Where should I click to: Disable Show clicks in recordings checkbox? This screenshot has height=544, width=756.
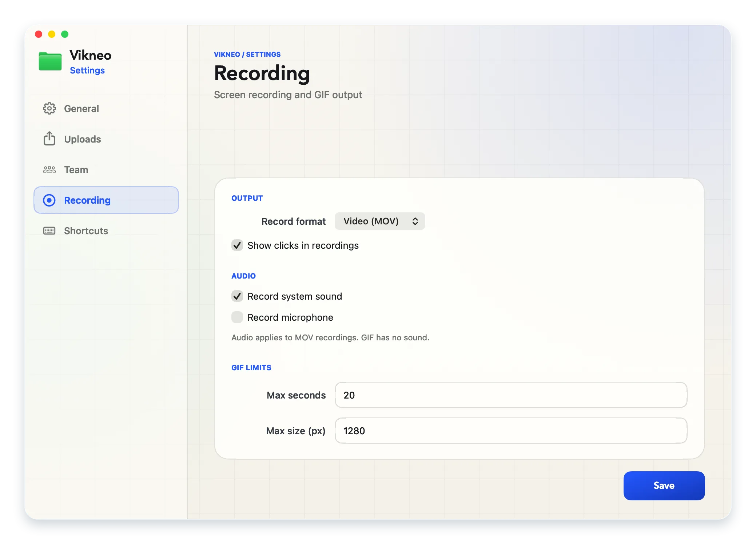[237, 245]
